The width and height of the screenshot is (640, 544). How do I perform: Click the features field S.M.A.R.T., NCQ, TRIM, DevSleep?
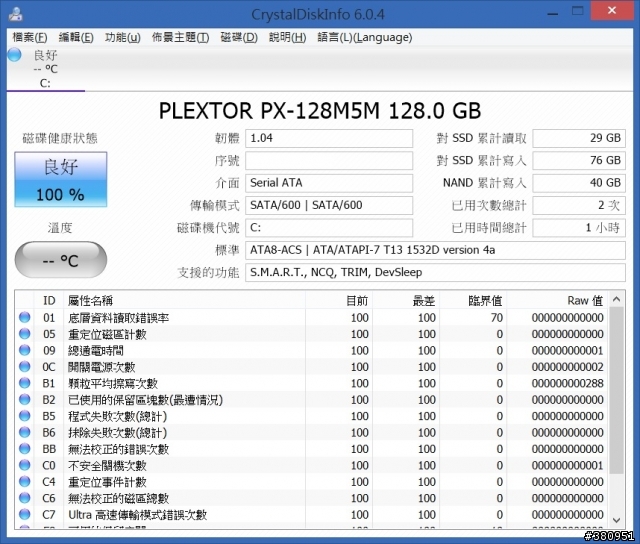pyautogui.click(x=435, y=272)
